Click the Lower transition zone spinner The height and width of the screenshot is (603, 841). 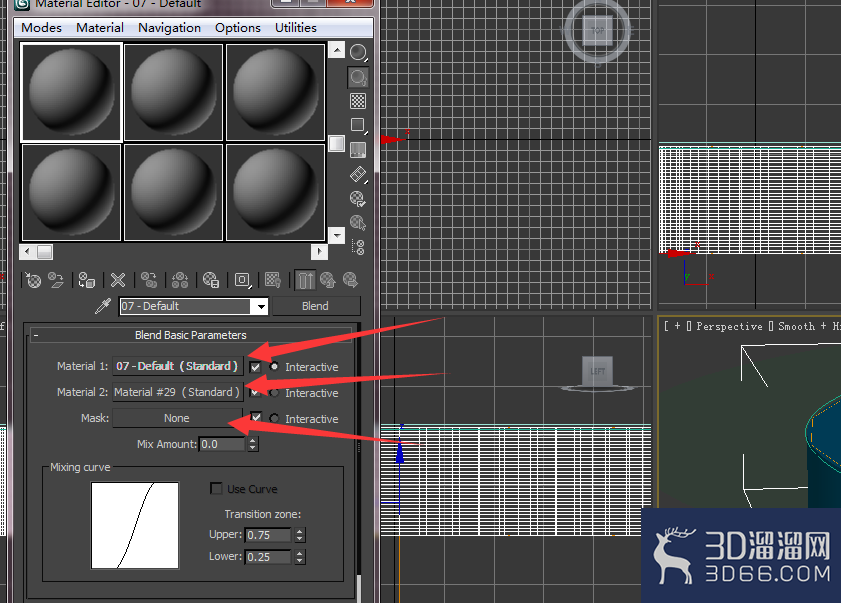pyautogui.click(x=300, y=557)
